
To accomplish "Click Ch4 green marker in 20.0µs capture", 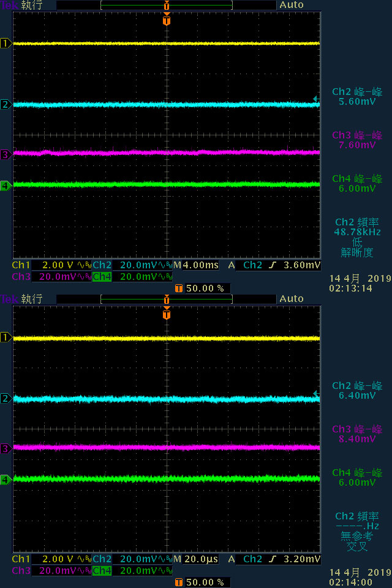I will tap(6, 479).
